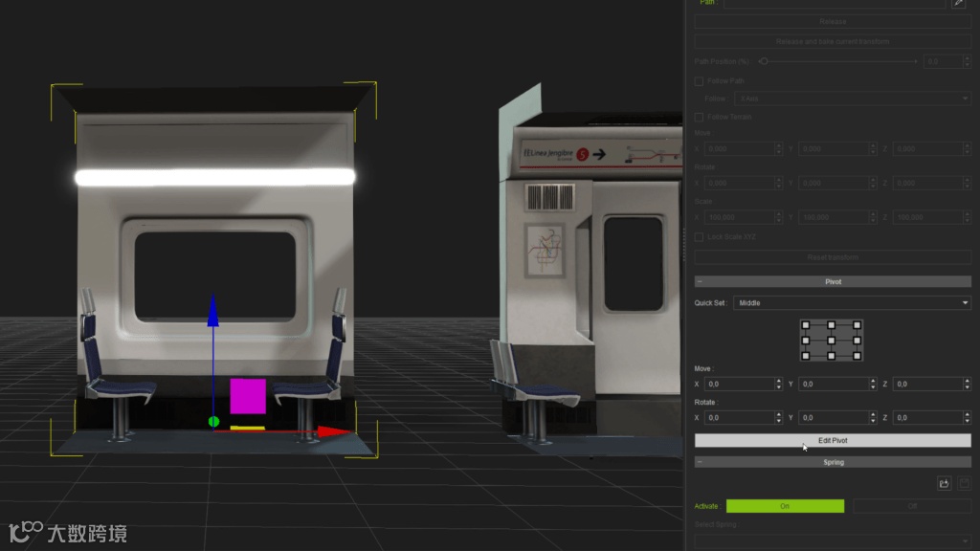Enable the Follow Terrain checkbox
Viewport: 980px width, 551px height.
pos(699,117)
